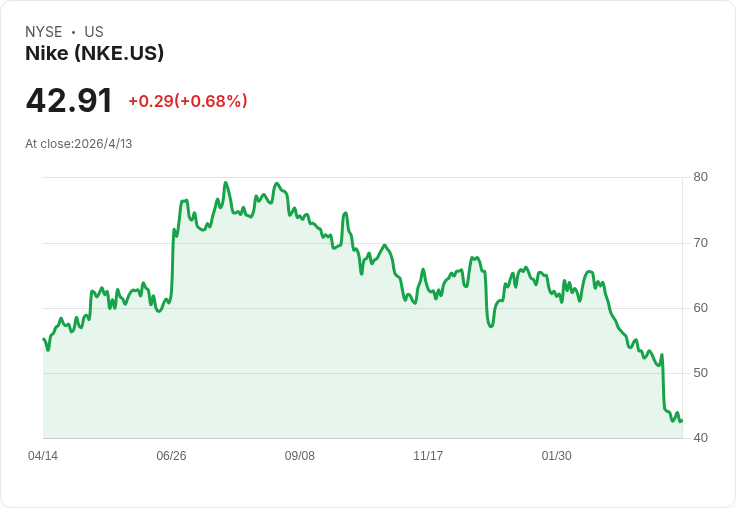Click the 80 label on the price axis
Image resolution: width=736 pixels, height=508 pixels.
(x=701, y=178)
